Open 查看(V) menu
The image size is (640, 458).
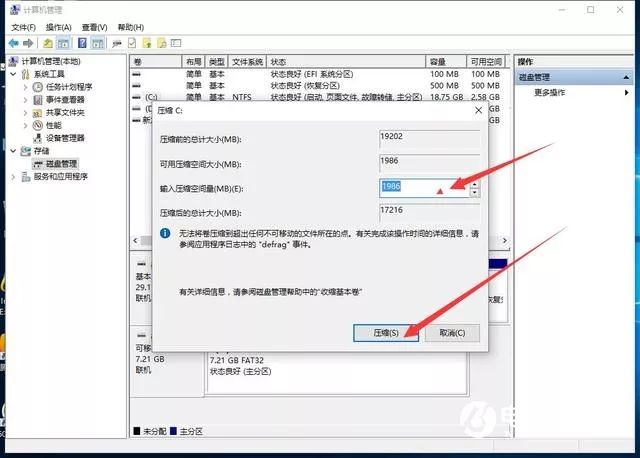94,27
